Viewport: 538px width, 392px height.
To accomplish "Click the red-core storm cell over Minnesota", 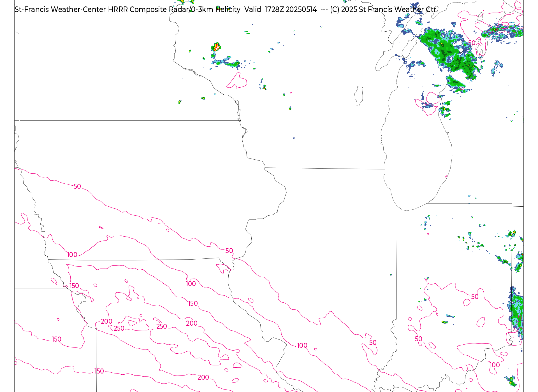I will 216,47.
